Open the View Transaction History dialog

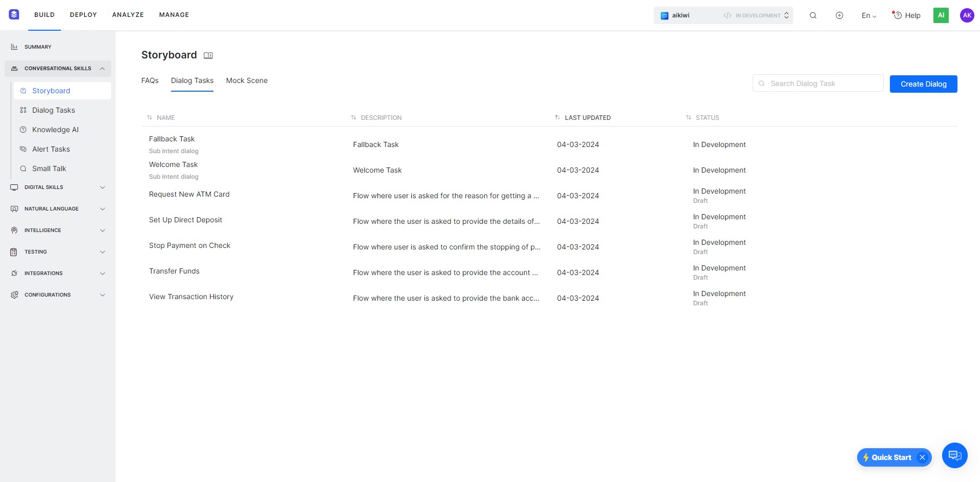[191, 297]
